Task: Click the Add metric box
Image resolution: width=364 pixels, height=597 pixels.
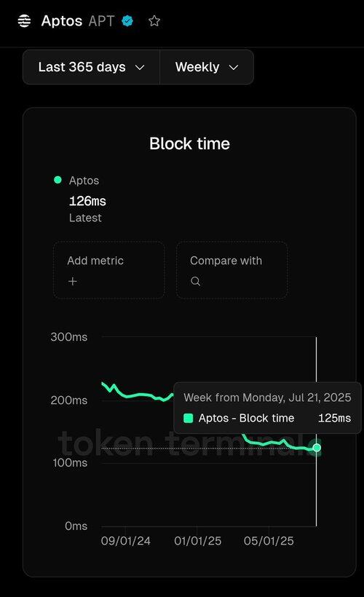Action: [109, 269]
